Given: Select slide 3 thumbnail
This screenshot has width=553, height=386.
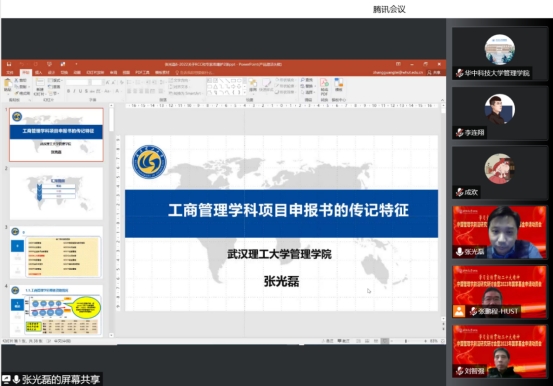Looking at the screenshot, I should (x=56, y=252).
